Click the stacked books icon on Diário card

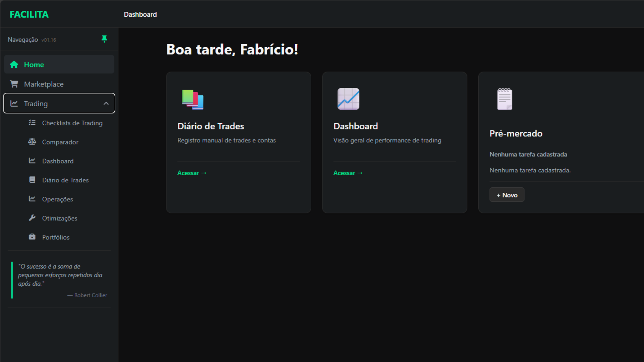coord(193,99)
